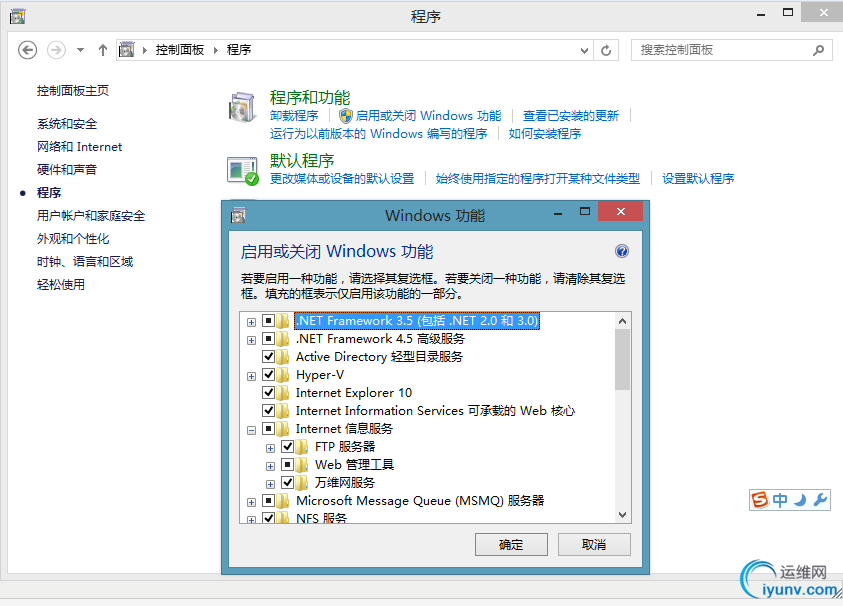Toggle .NET Framework 3.5 checkbox
The height and width of the screenshot is (606, 843).
(268, 321)
